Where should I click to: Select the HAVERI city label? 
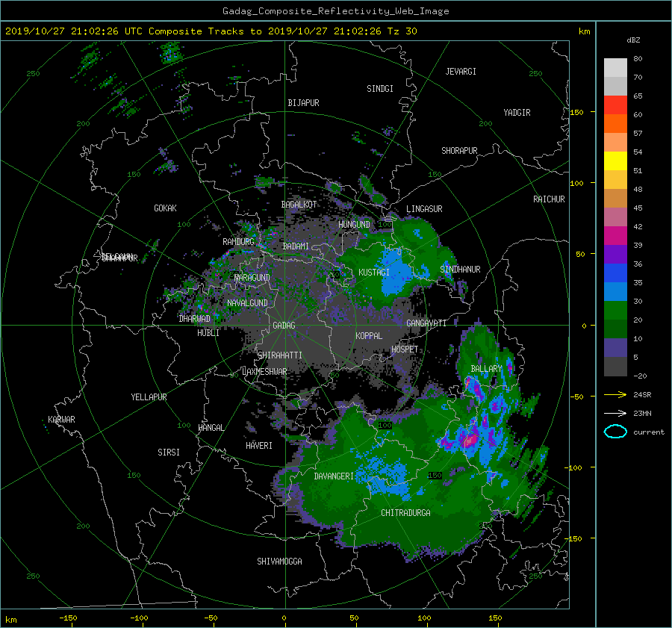click(259, 446)
